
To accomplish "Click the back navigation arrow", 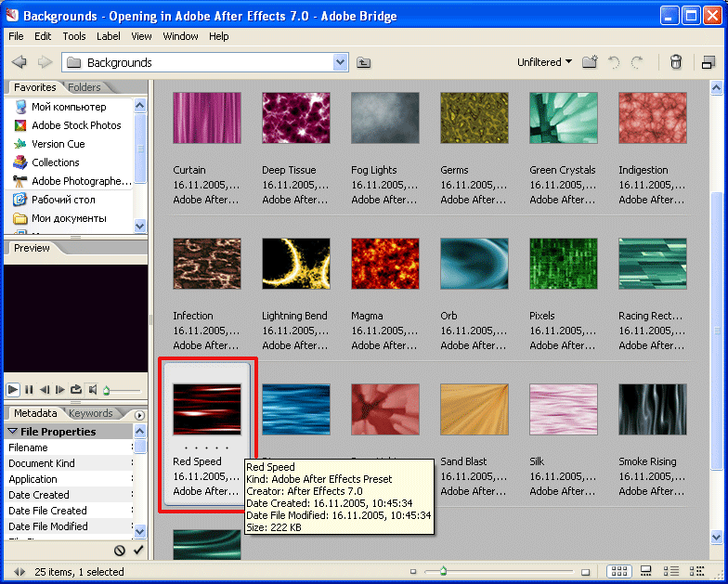I will coord(19,62).
